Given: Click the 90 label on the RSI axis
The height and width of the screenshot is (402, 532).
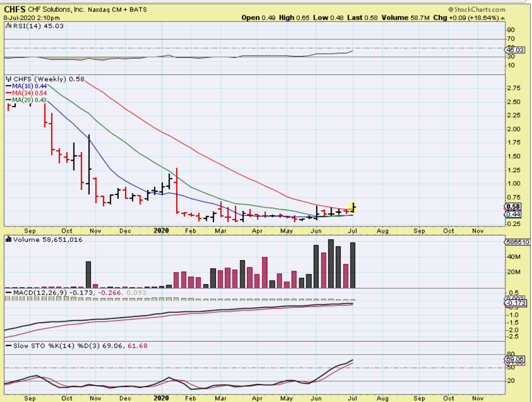Looking at the screenshot, I should (x=511, y=30).
